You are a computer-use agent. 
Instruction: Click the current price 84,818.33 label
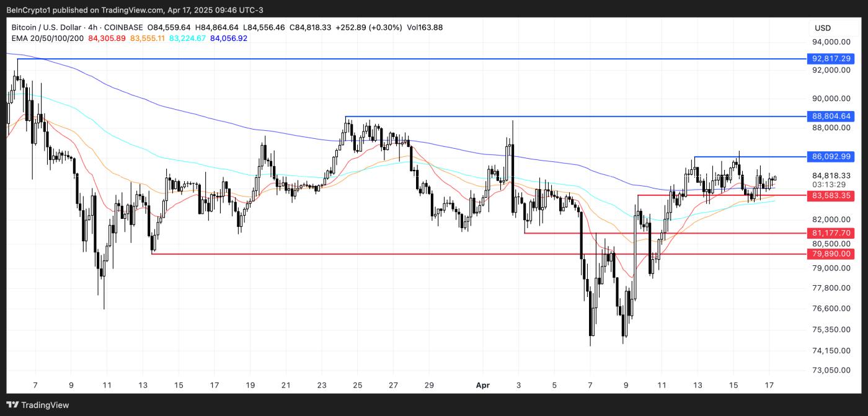tap(833, 175)
